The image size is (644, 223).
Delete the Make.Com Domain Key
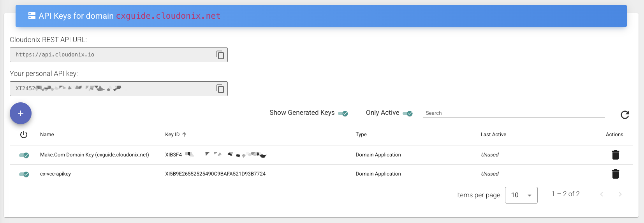pos(615,155)
